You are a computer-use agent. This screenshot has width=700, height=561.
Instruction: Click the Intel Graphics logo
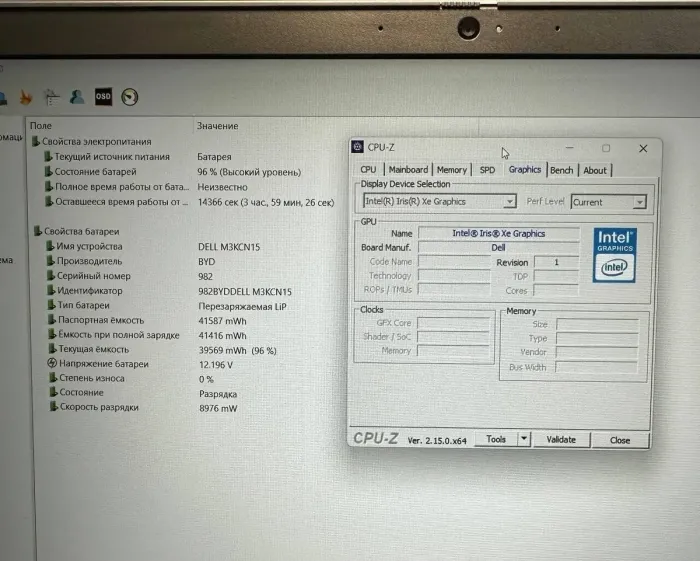pos(614,254)
